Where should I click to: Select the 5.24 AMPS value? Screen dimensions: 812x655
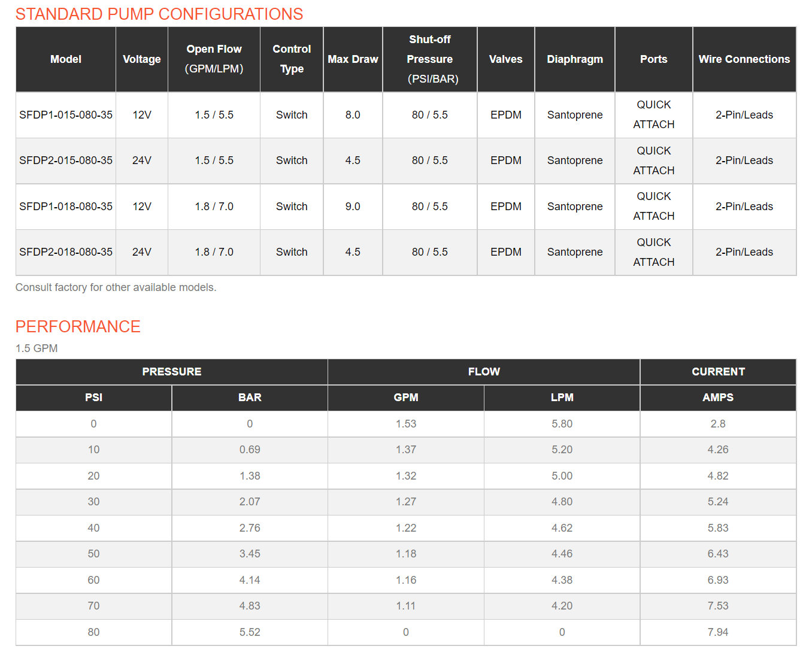click(718, 502)
